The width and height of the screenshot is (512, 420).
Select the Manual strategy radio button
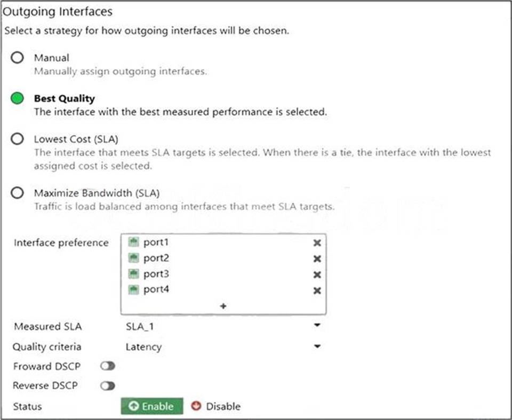point(18,58)
